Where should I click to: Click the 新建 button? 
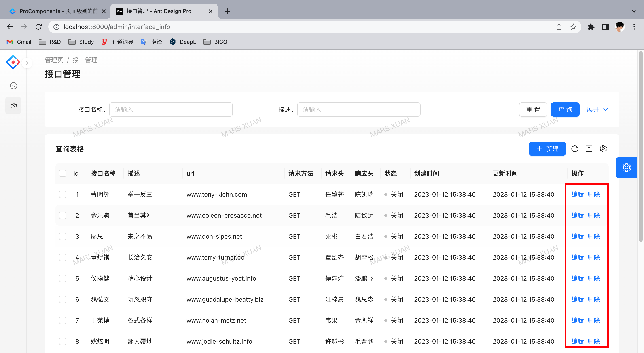[547, 149]
